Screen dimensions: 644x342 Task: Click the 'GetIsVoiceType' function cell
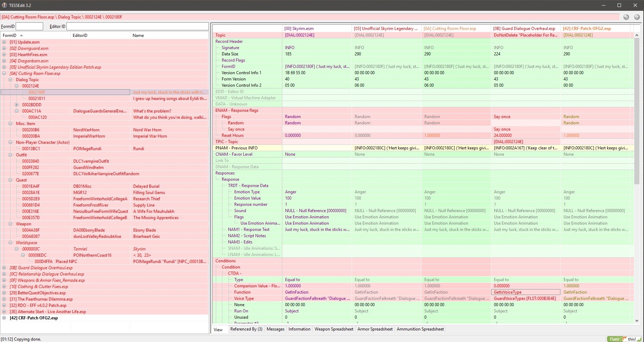click(526, 292)
